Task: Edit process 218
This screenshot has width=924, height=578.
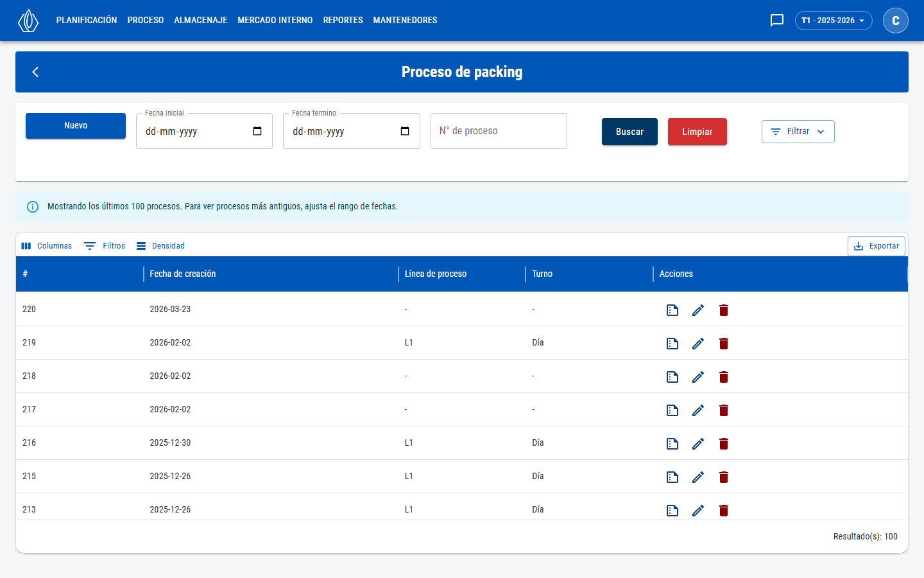Action: [x=698, y=377]
